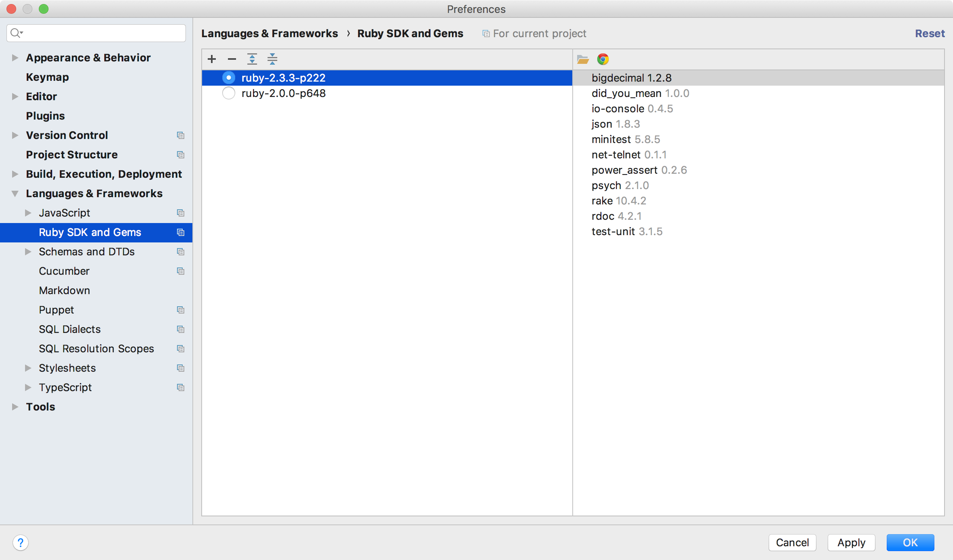Open gem in browser via Chrome icon
Image resolution: width=953 pixels, height=560 pixels.
point(603,59)
